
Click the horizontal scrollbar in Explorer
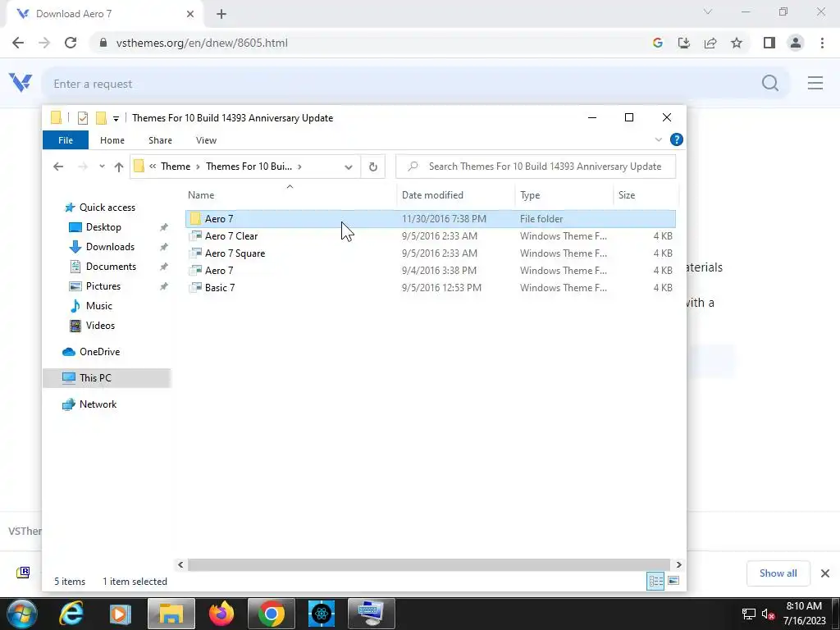[x=428, y=564]
